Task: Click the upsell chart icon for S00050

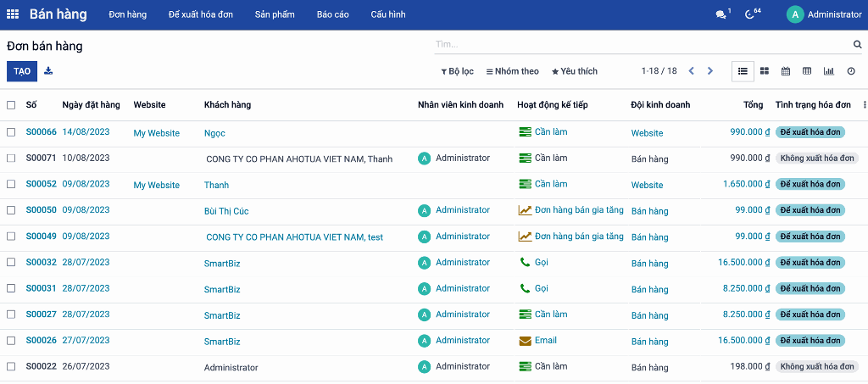Action: [525, 210]
